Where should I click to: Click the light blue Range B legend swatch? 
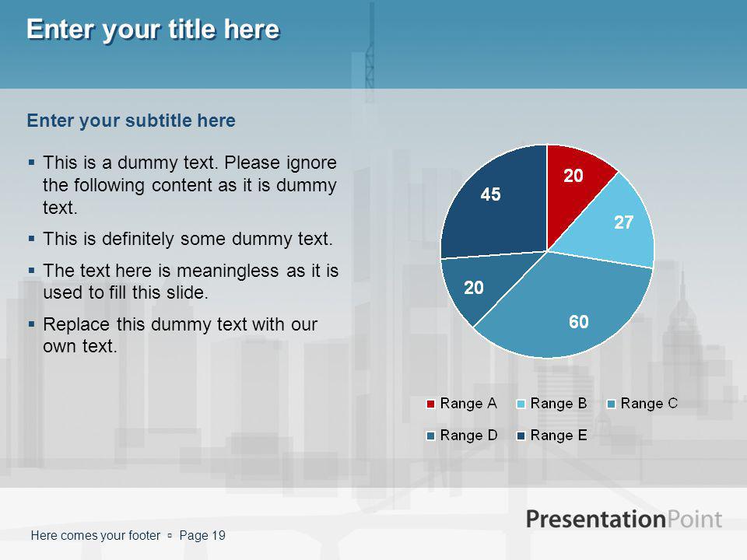point(521,404)
